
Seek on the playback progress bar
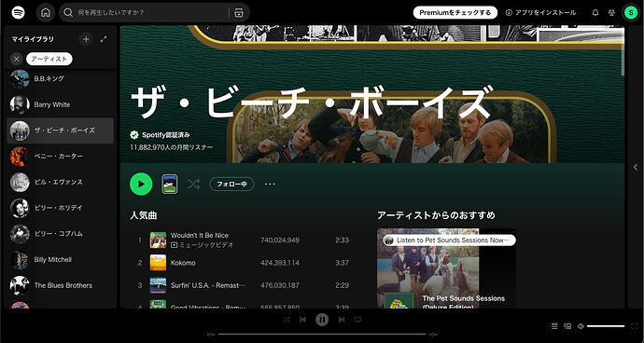322,335
